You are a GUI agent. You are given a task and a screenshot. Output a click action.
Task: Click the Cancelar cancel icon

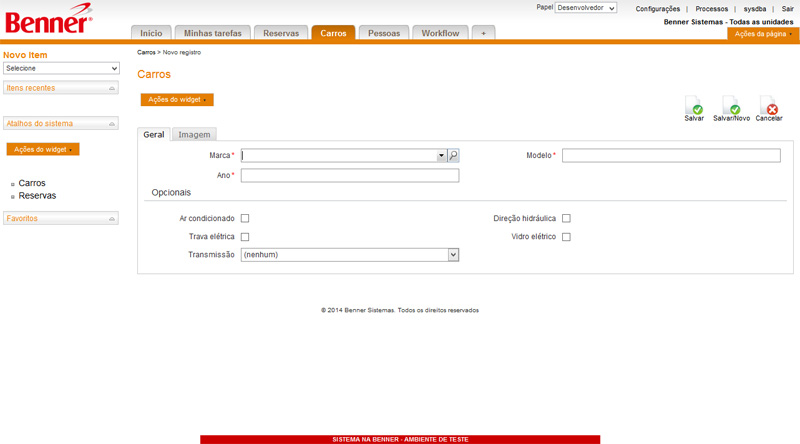click(x=769, y=105)
